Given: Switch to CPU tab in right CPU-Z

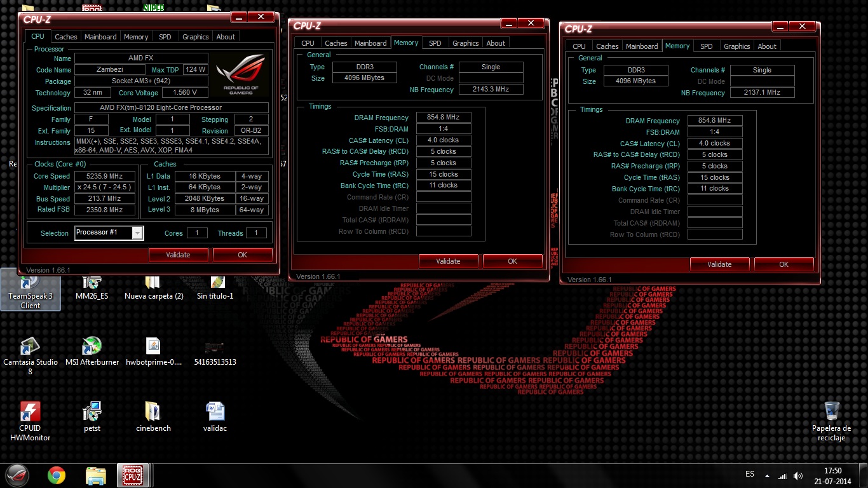Looking at the screenshot, I should (580, 46).
